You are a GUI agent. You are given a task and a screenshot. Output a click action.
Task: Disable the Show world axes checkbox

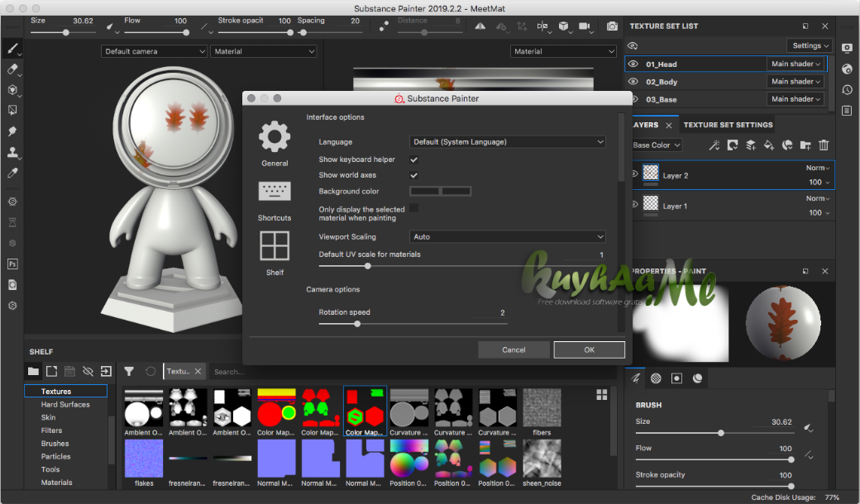(x=413, y=174)
